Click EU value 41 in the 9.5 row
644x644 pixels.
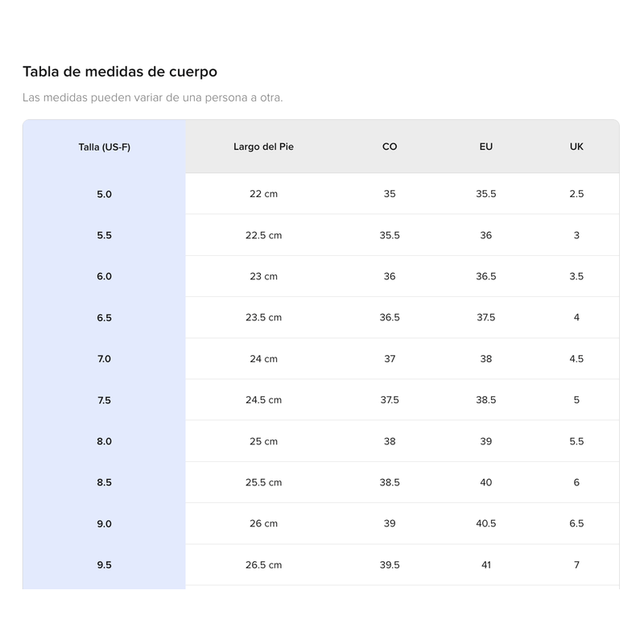pyautogui.click(x=486, y=565)
